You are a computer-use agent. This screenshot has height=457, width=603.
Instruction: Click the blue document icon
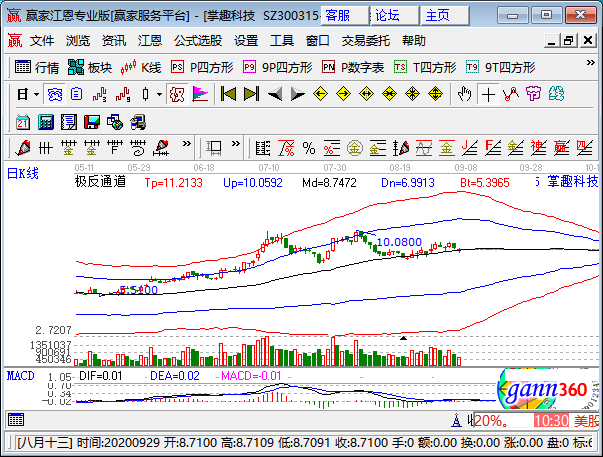pyautogui.click(x=77, y=94)
